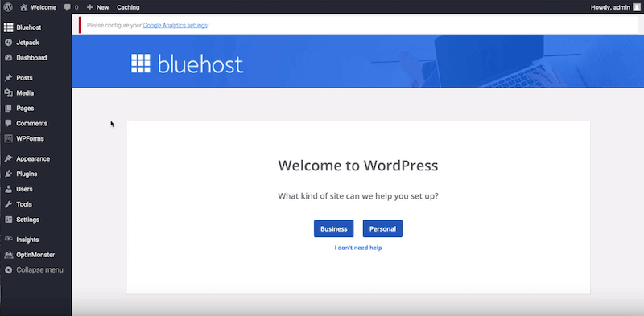Click the Welcome to WordPress heading

(358, 166)
